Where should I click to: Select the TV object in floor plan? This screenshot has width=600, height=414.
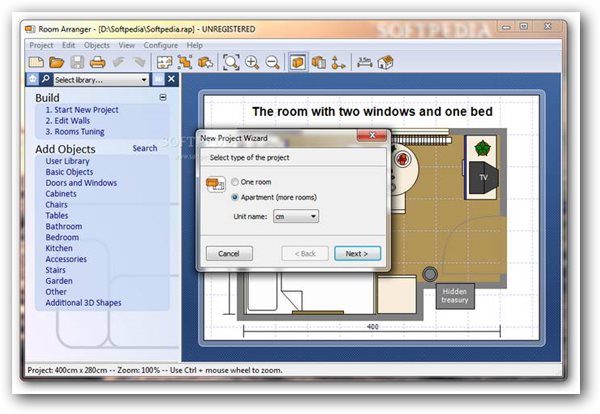(483, 178)
